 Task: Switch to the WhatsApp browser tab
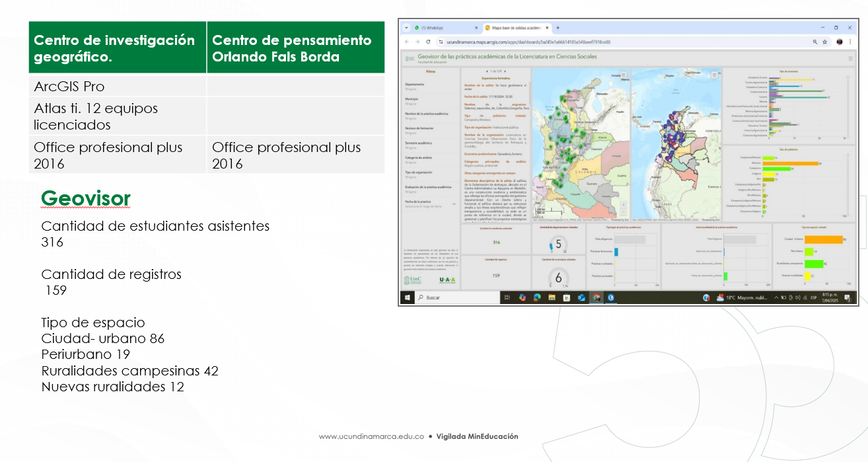432,28
